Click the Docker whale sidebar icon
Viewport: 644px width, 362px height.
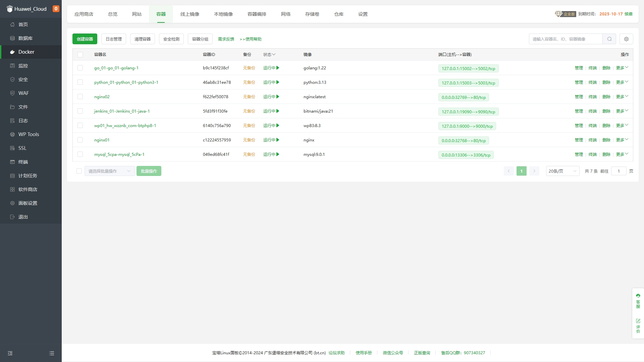tap(12, 52)
